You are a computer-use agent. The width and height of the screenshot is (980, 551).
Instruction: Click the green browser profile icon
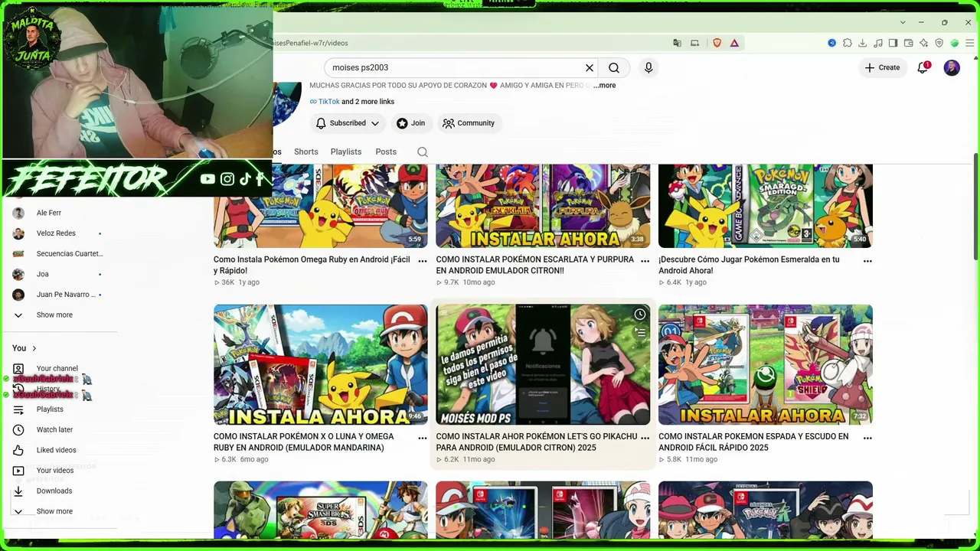(x=955, y=43)
